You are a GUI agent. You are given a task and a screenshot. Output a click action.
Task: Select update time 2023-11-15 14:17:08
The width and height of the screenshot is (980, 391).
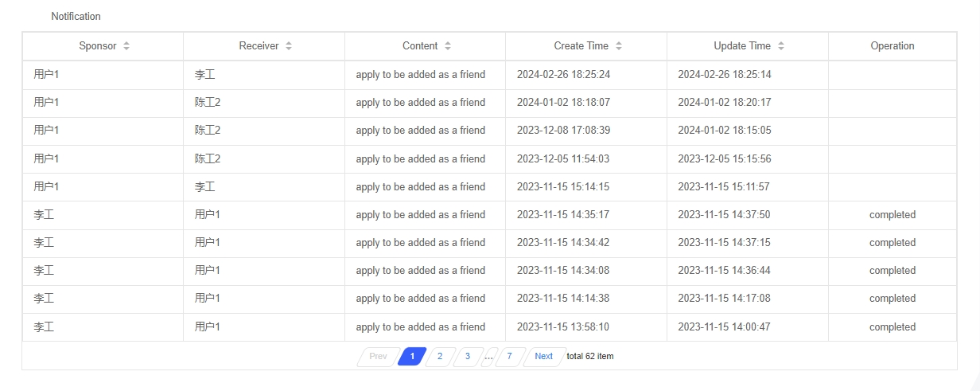coord(725,299)
